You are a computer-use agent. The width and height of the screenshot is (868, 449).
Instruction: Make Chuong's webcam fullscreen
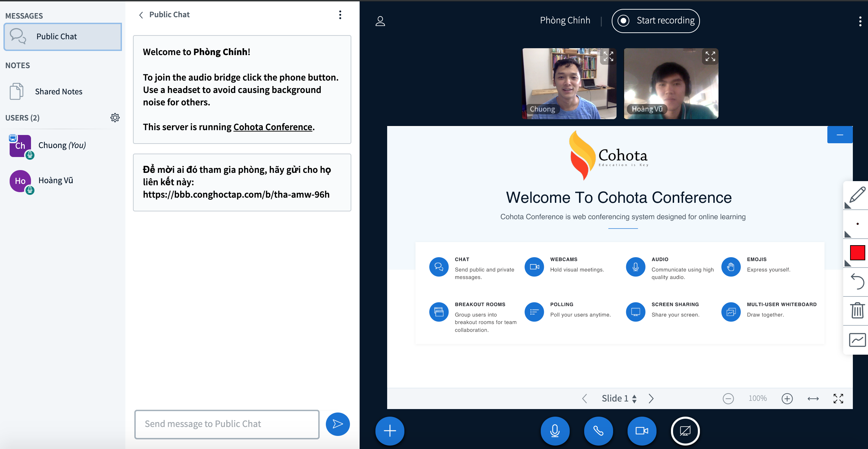[608, 56]
